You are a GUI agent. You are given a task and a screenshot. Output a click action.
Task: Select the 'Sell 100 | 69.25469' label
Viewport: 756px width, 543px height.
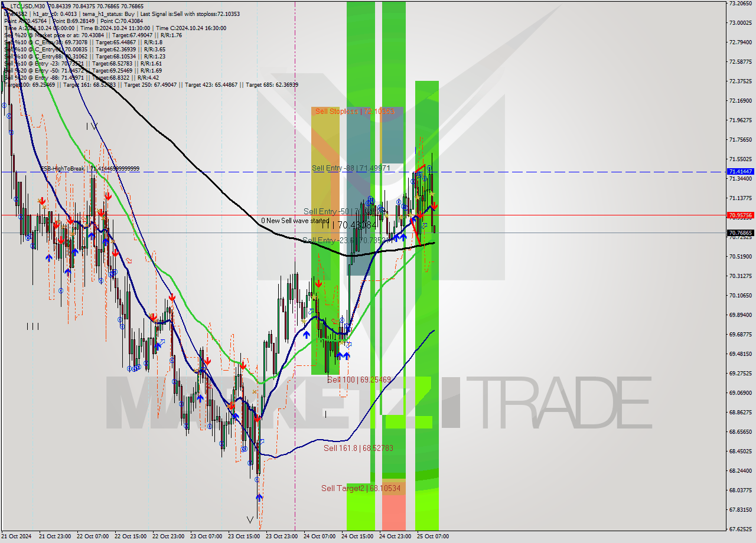(x=359, y=380)
